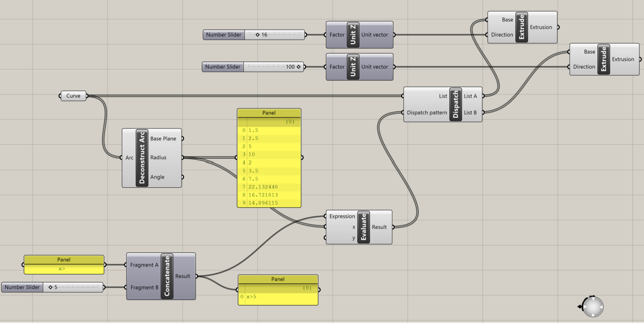The image size is (644, 323).
Task: Click the Number Slider label of the 5 slider
Action: click(23, 287)
